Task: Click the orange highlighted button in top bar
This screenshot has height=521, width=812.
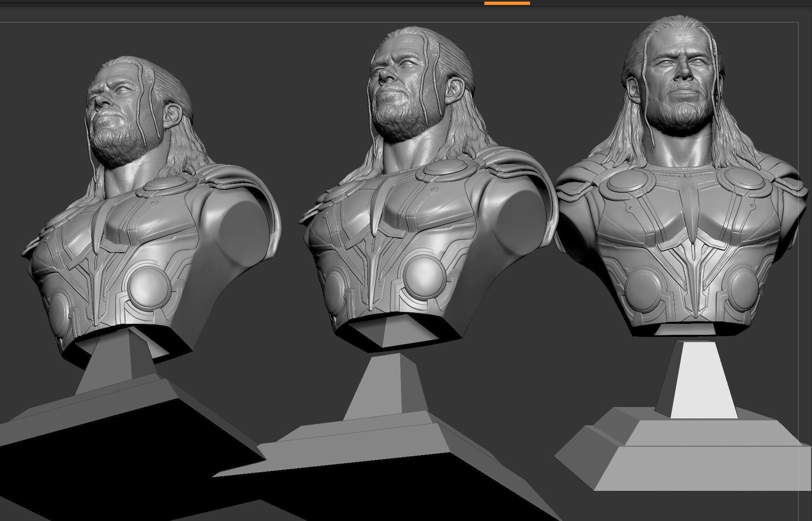Action: pos(507,3)
